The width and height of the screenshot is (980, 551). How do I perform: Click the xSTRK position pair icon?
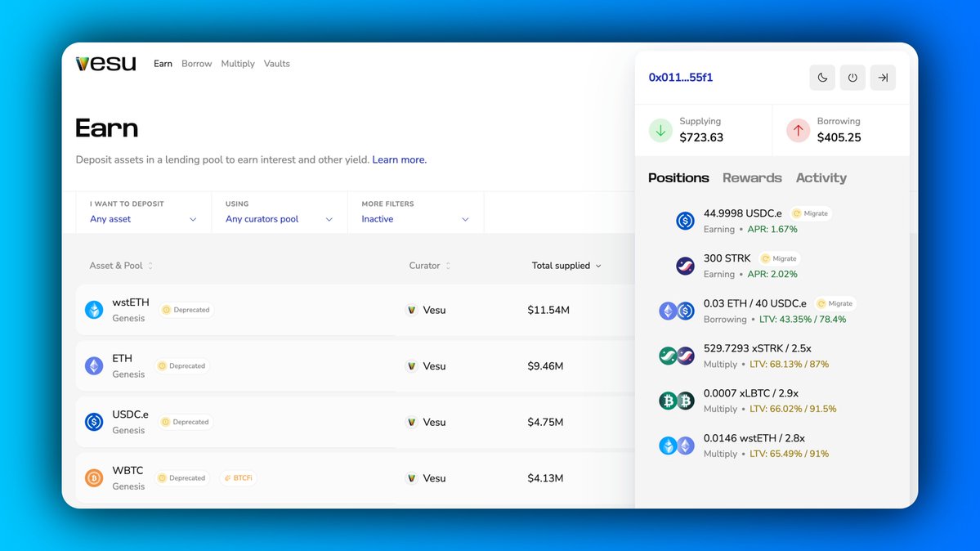coord(677,356)
